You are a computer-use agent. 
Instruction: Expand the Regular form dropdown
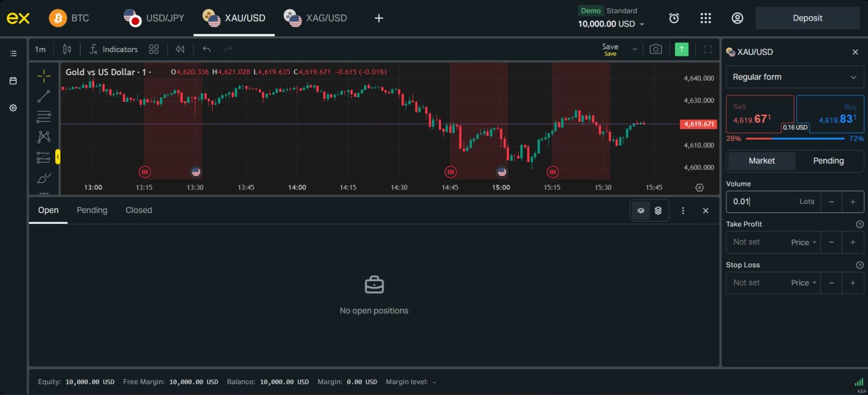tap(794, 77)
